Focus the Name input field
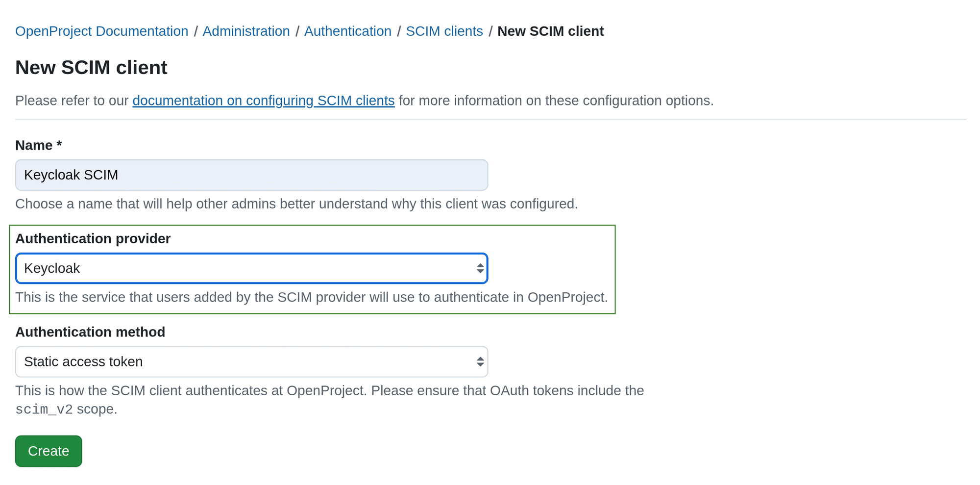 click(x=251, y=175)
